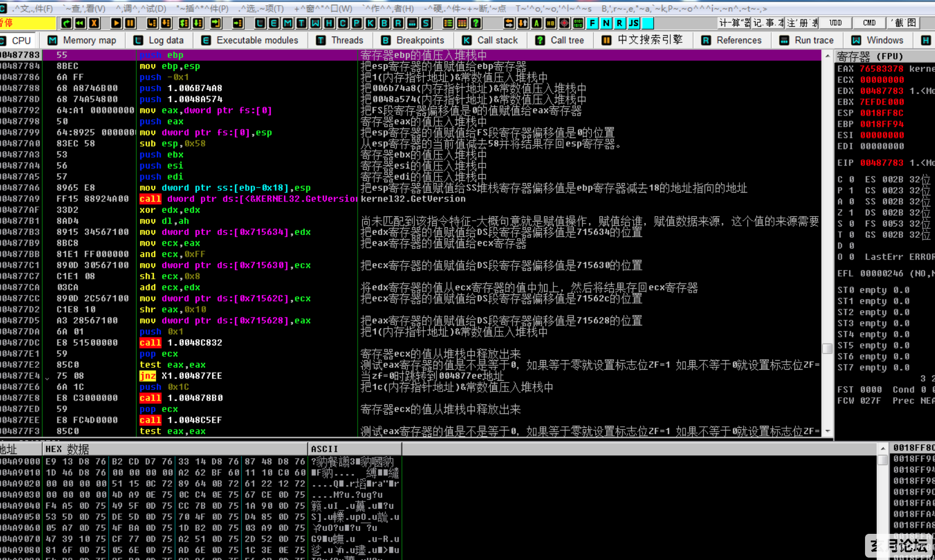Click the Step into toolbar icon
This screenshot has height=560, width=935.
(x=152, y=23)
